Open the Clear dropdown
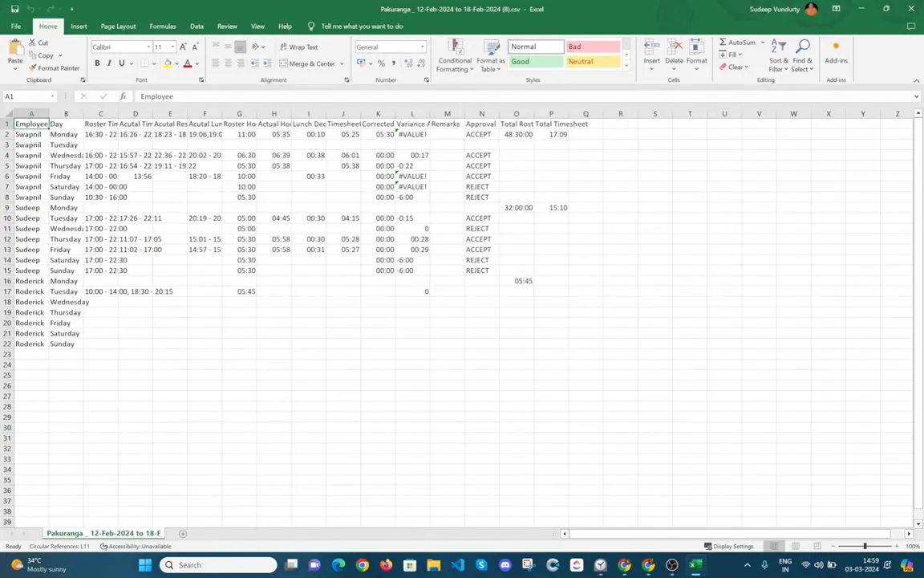924x578 pixels. 734,67
